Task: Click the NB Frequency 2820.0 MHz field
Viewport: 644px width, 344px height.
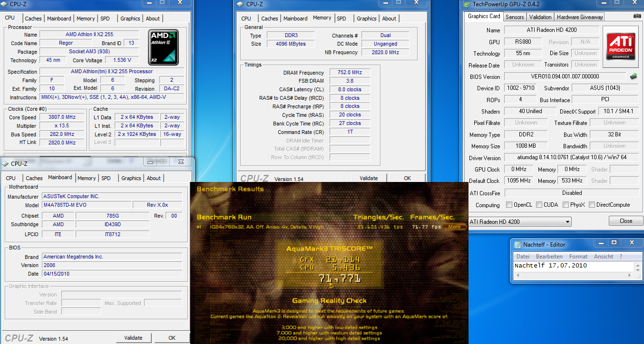Action: click(385, 52)
